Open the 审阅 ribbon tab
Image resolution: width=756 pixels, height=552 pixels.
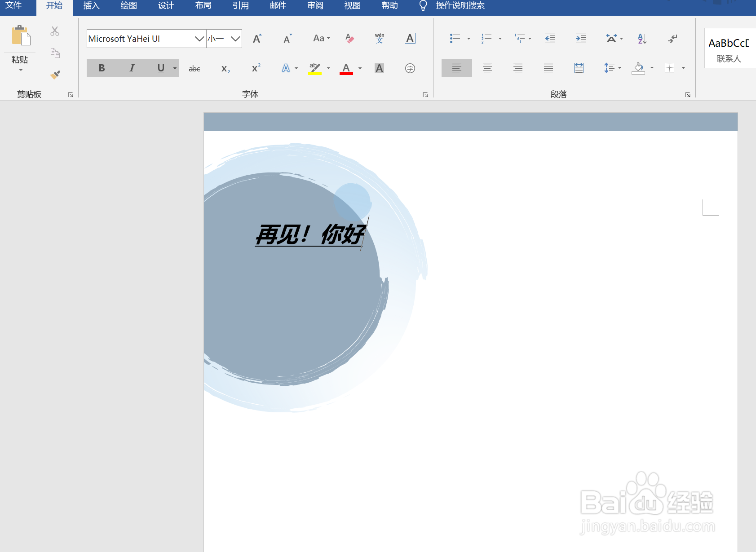coord(314,6)
